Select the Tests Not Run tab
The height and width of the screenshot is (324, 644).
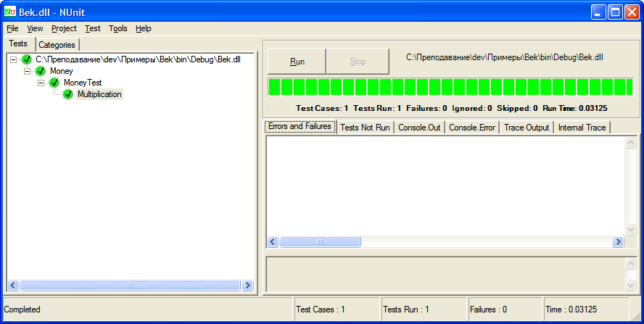[x=365, y=128]
